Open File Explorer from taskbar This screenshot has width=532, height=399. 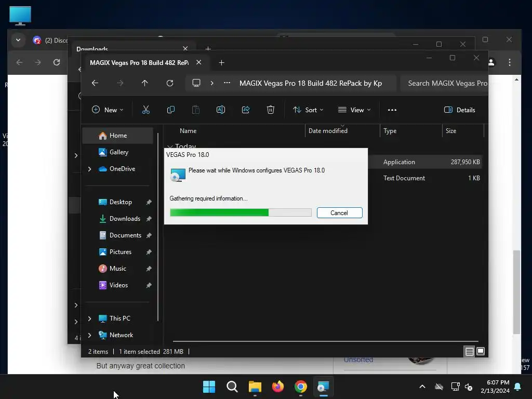[255, 387]
